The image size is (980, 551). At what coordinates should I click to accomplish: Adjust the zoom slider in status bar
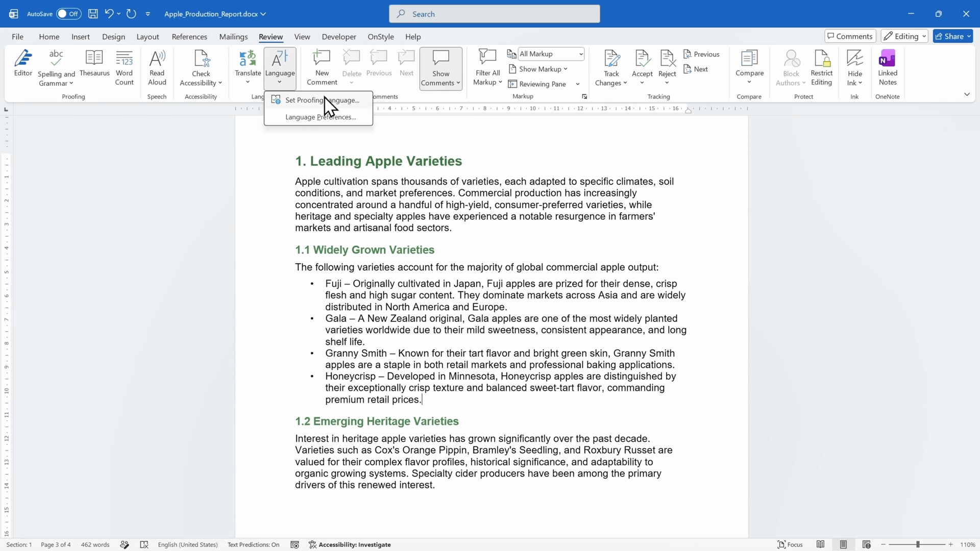click(x=917, y=545)
